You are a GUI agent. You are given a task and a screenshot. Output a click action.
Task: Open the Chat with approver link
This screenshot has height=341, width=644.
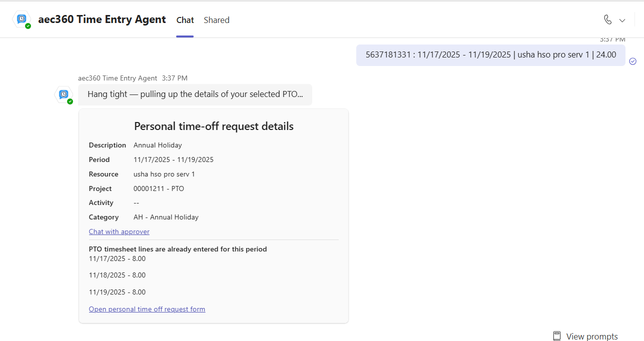pyautogui.click(x=119, y=231)
